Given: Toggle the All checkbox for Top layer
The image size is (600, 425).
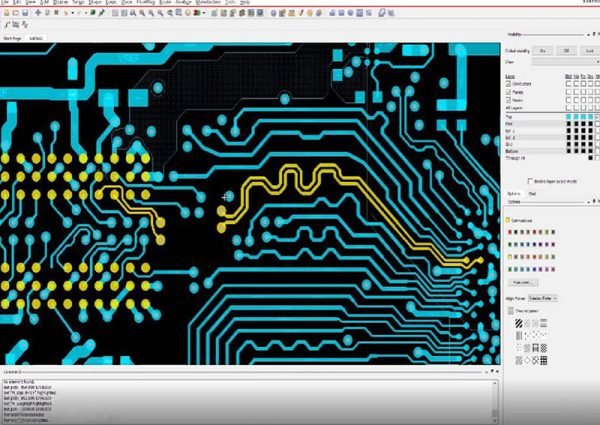Looking at the screenshot, I should tap(598, 117).
